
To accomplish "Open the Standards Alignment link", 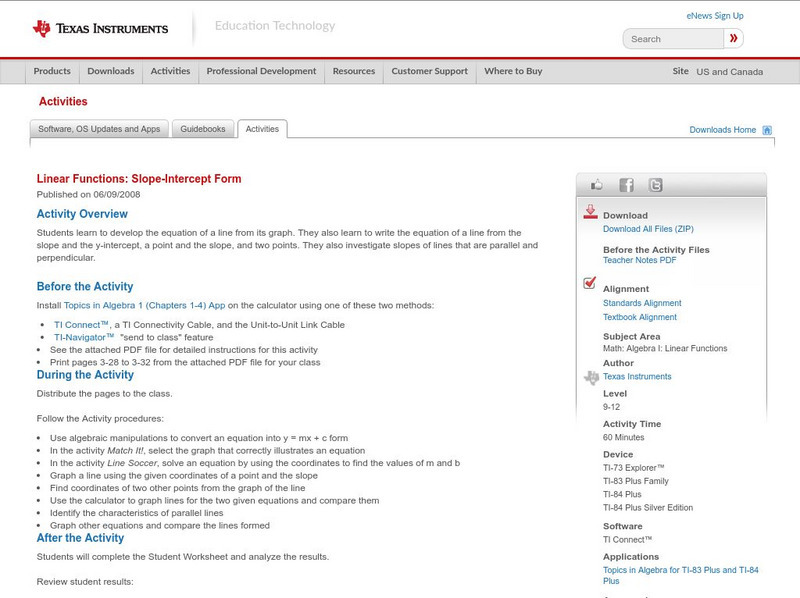I will click(x=642, y=303).
